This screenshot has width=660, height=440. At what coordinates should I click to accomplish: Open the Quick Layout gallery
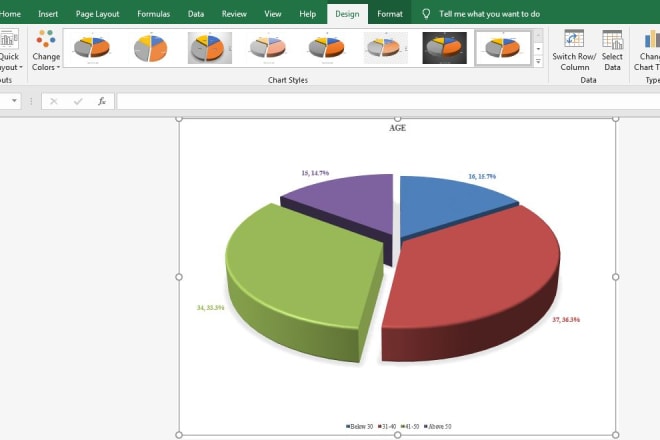pyautogui.click(x=8, y=50)
